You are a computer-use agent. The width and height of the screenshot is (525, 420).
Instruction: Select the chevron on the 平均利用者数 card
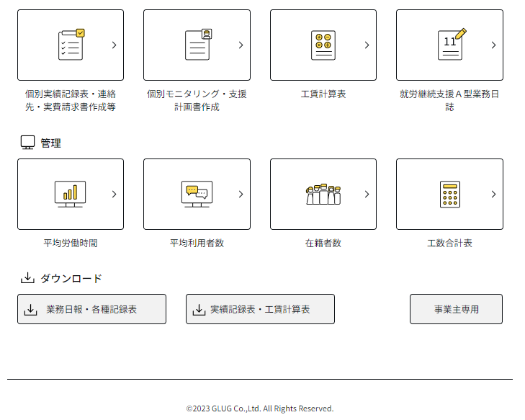[241, 194]
